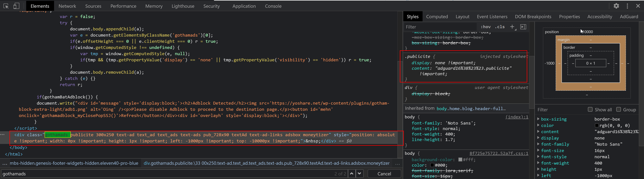
Task: Select the mbs-hidden.genesis-footer-widgets-hidden breadcrumb
Action: pyautogui.click(x=74, y=163)
